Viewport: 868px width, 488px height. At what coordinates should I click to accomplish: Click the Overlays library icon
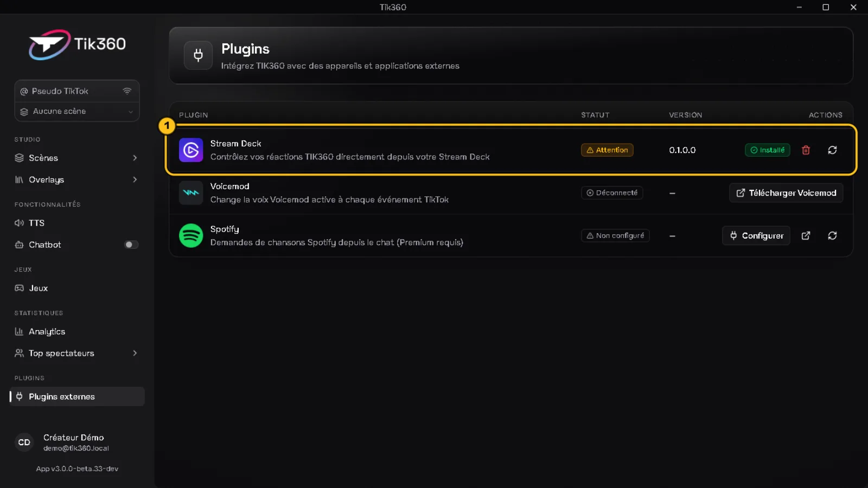19,179
